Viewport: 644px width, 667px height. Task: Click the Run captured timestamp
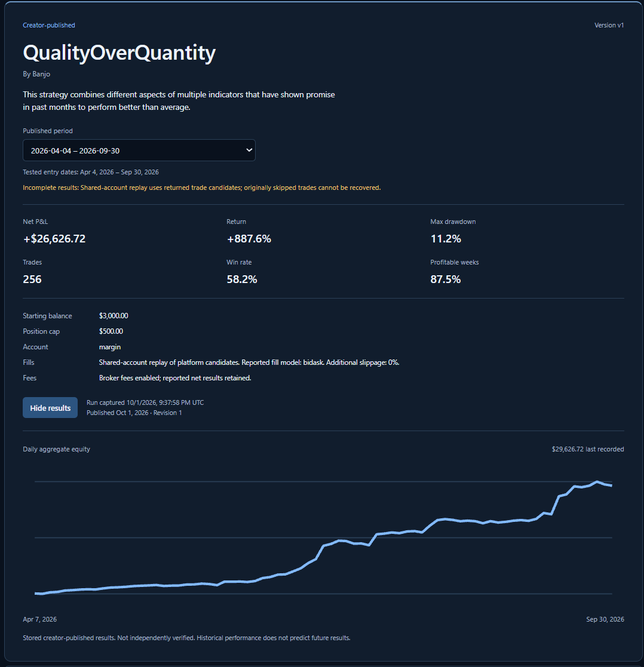click(x=145, y=402)
